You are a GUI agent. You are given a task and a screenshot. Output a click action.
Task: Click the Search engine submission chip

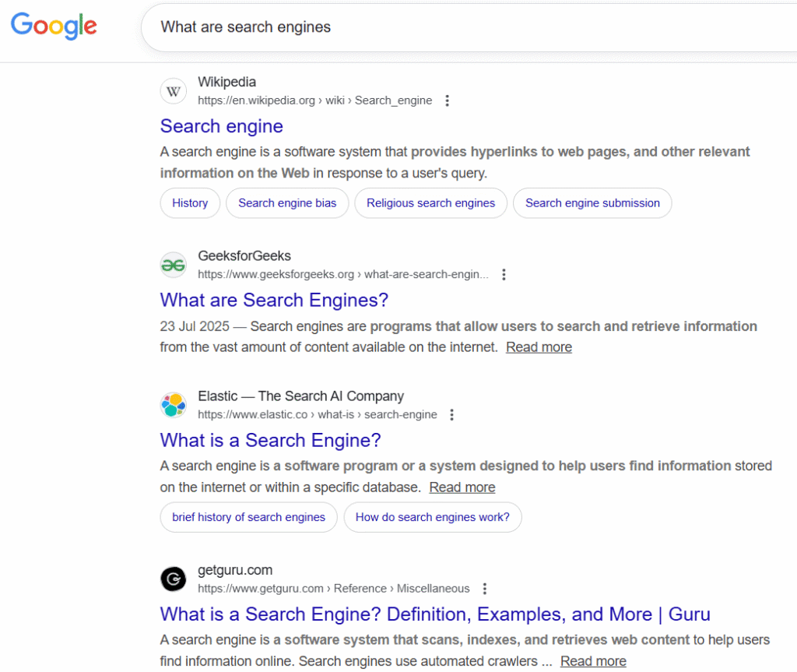[592, 202]
